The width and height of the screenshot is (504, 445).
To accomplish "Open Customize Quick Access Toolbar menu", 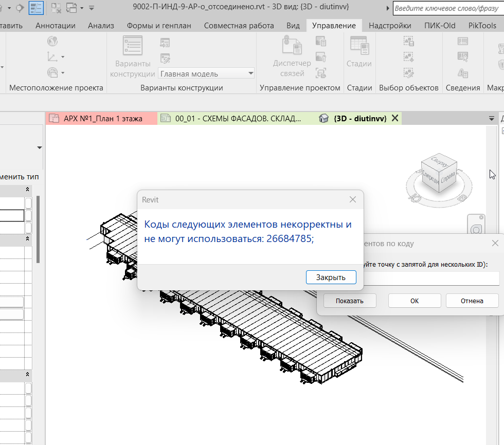I will (92, 8).
